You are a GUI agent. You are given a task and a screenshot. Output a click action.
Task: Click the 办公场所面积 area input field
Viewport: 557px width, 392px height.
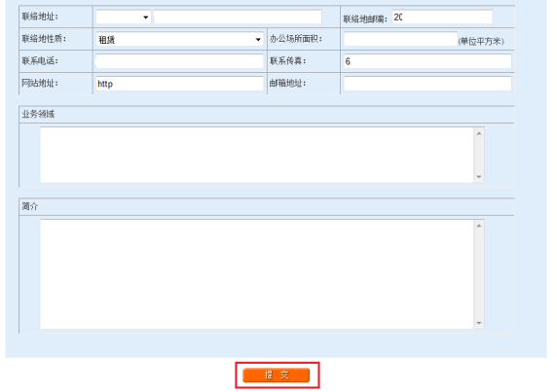click(400, 39)
